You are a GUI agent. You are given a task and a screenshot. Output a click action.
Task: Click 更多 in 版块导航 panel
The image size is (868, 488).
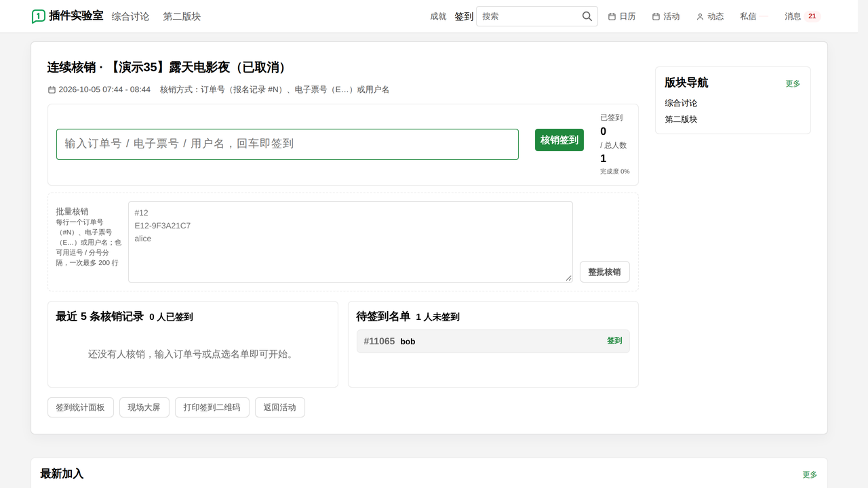click(793, 83)
